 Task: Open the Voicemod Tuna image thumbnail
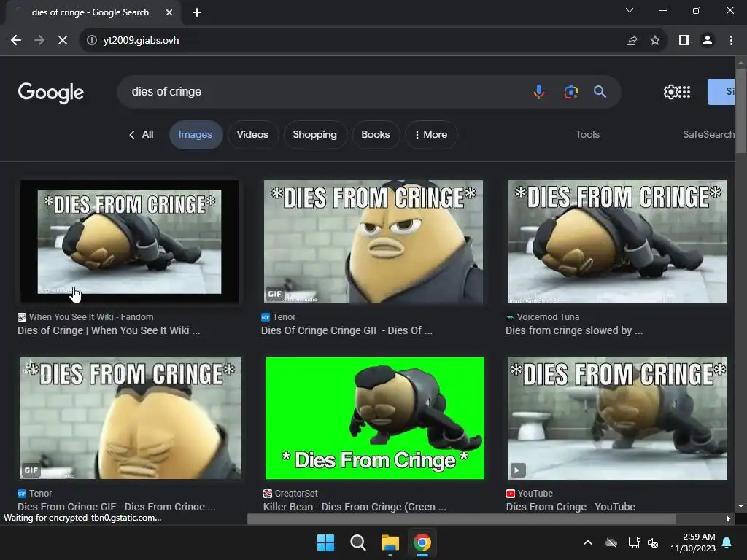618,241
